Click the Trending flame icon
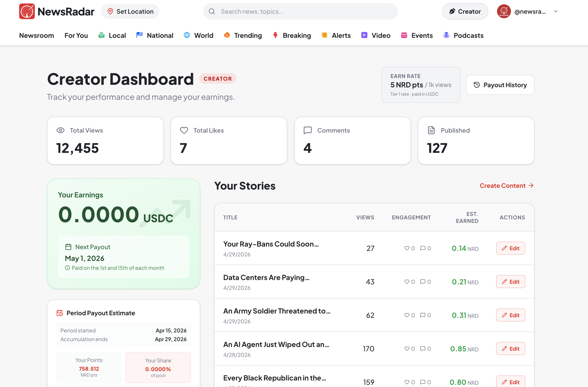588x387 pixels. 227,35
